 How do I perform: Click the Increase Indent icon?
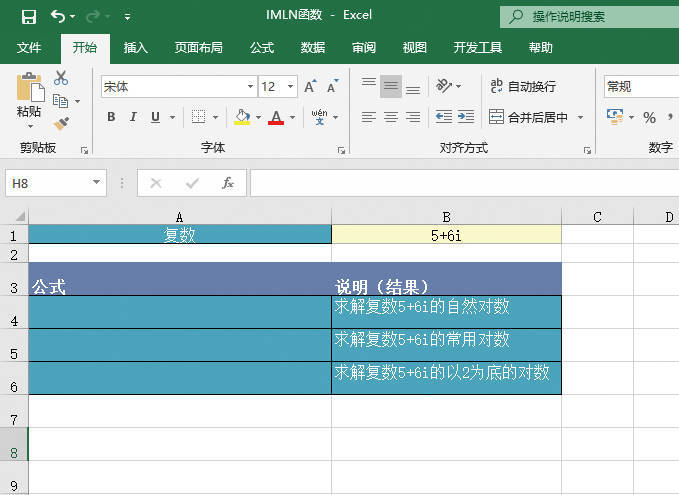(x=467, y=117)
